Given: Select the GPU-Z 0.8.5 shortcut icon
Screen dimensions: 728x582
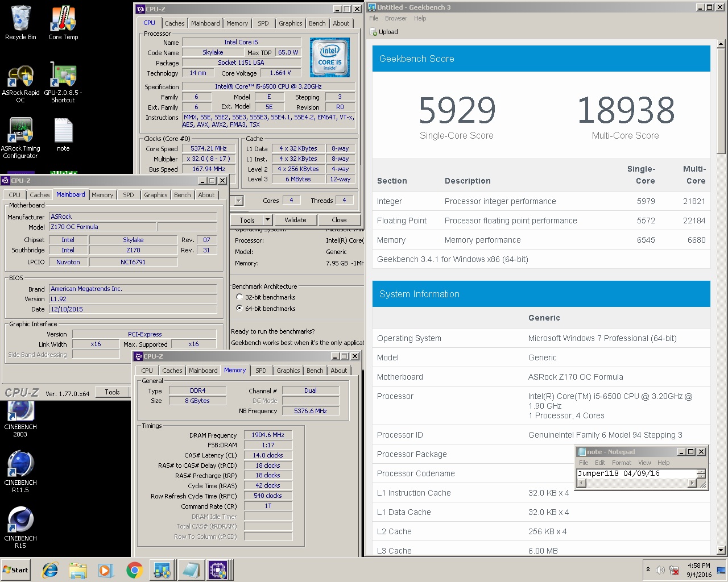Looking at the screenshot, I should click(x=63, y=83).
